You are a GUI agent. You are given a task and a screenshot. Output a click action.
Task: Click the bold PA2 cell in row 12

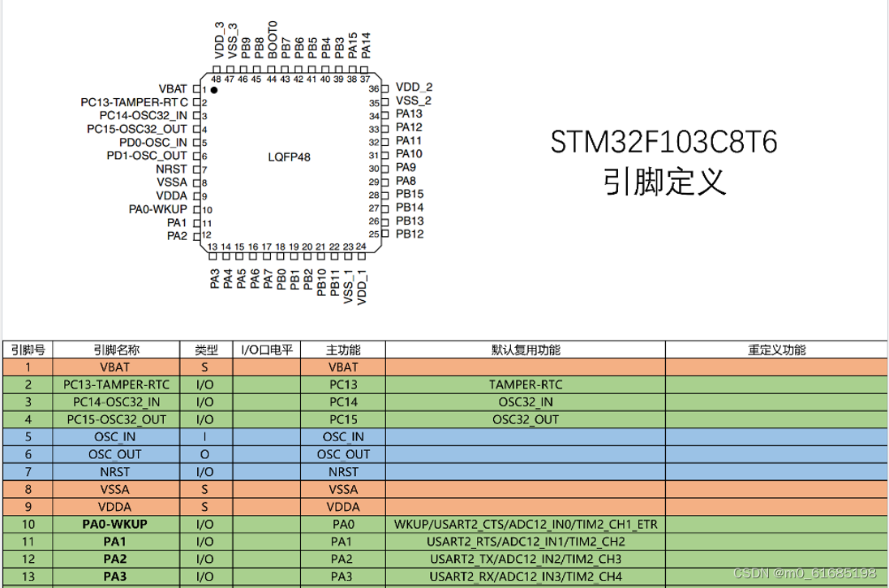tap(115, 559)
